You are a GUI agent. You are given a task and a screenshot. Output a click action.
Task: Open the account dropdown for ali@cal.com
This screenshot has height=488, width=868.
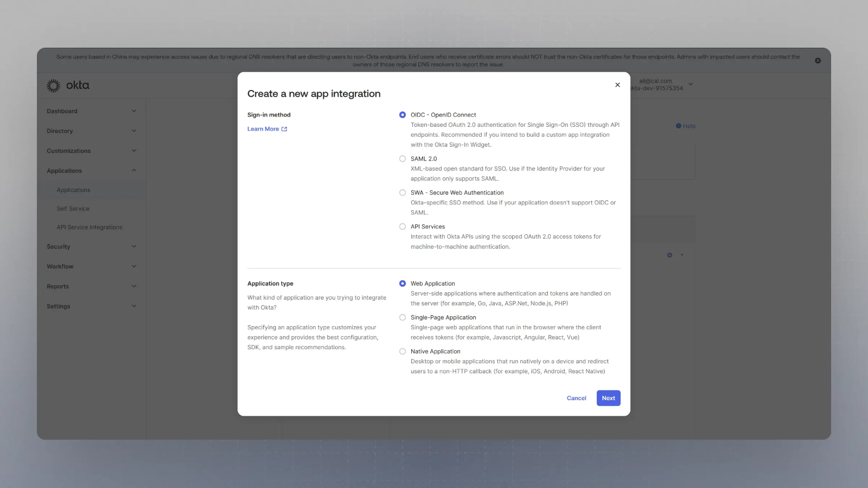click(x=691, y=84)
